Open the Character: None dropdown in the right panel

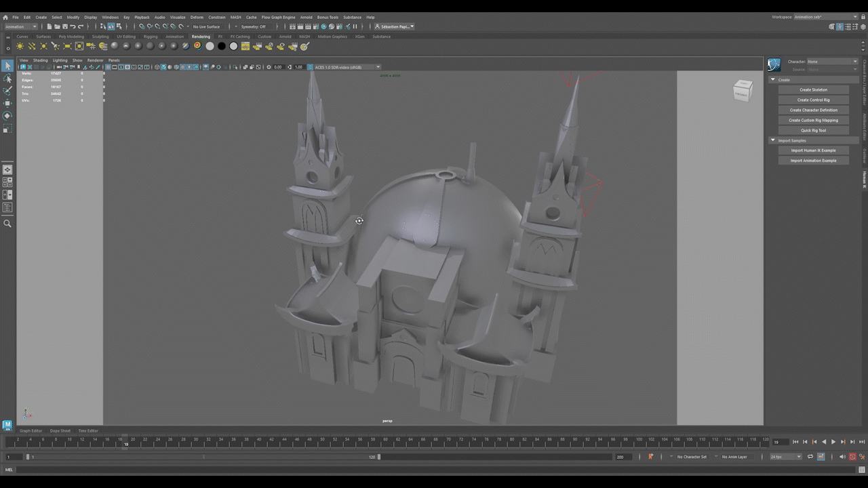833,61
